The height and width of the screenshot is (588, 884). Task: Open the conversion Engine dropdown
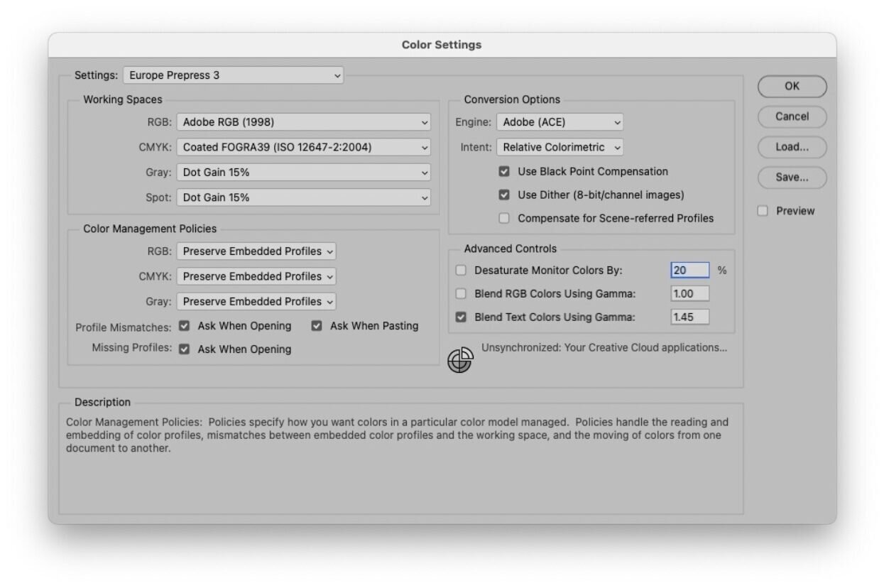(x=560, y=122)
